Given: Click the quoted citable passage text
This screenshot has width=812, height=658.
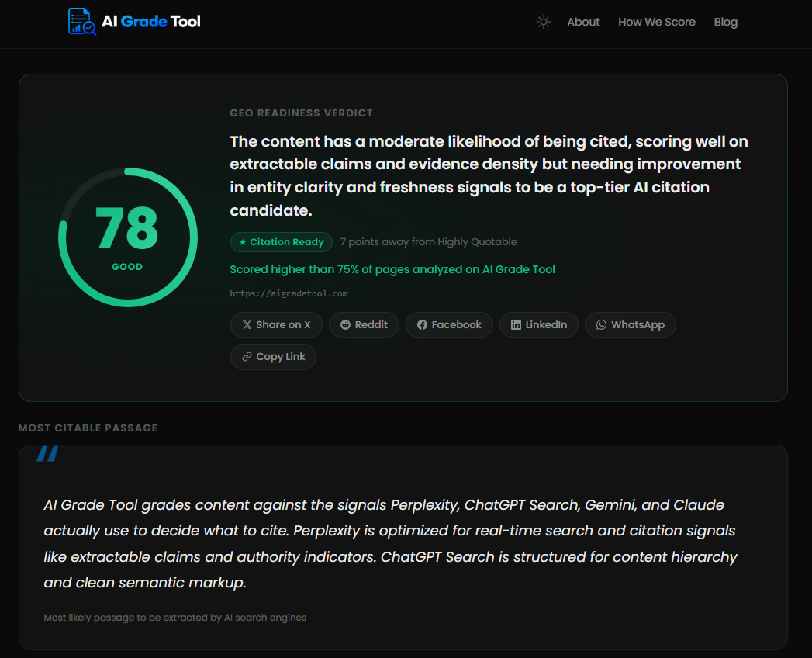Looking at the screenshot, I should coord(391,543).
